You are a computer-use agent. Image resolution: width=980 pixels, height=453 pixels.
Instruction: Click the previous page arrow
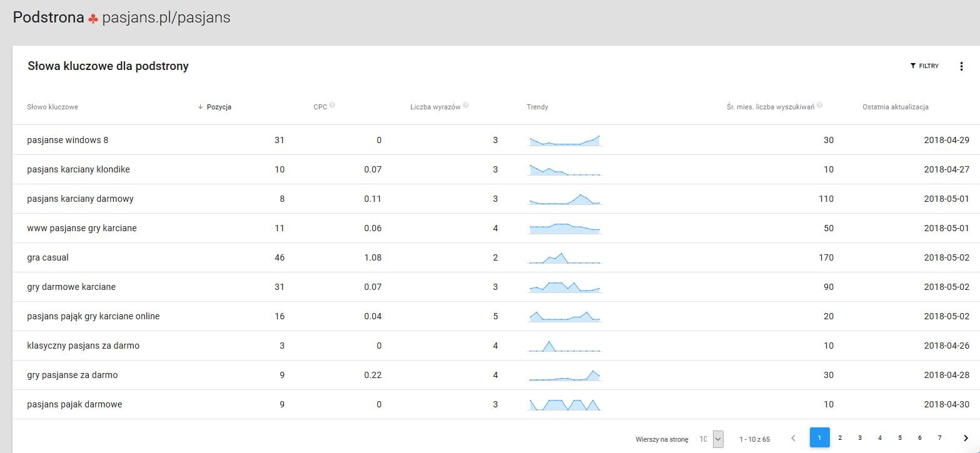click(793, 438)
